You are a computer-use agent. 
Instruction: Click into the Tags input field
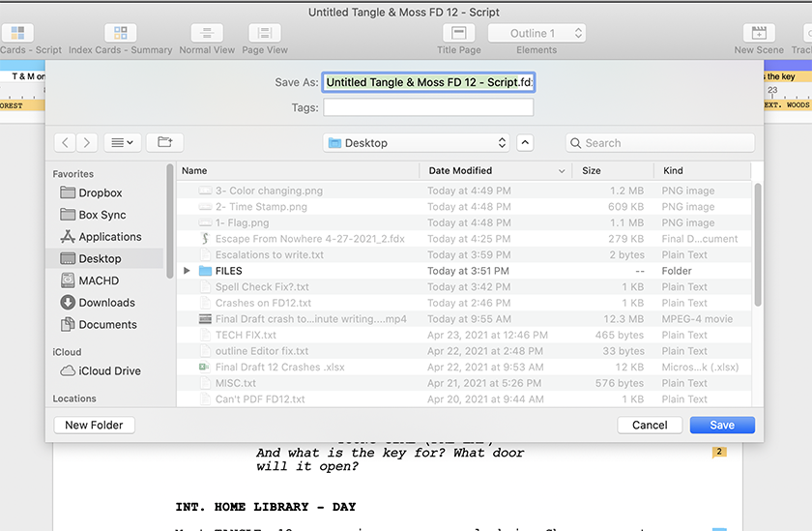click(428, 107)
